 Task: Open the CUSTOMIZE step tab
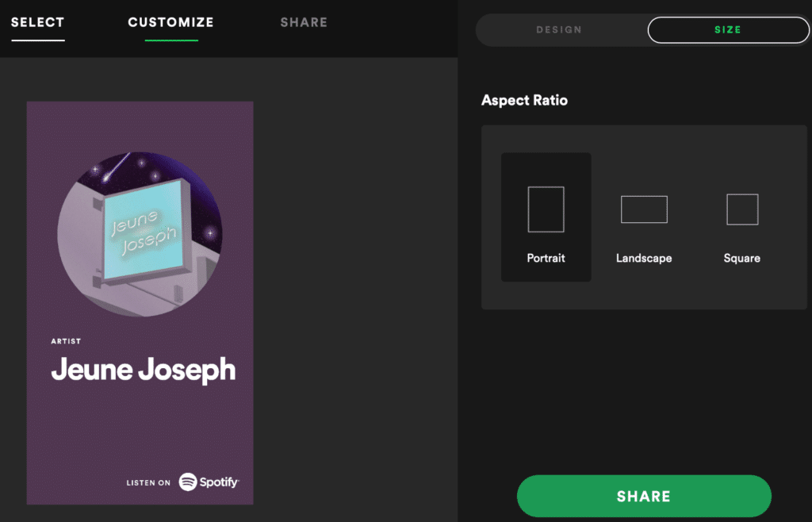pos(171,22)
